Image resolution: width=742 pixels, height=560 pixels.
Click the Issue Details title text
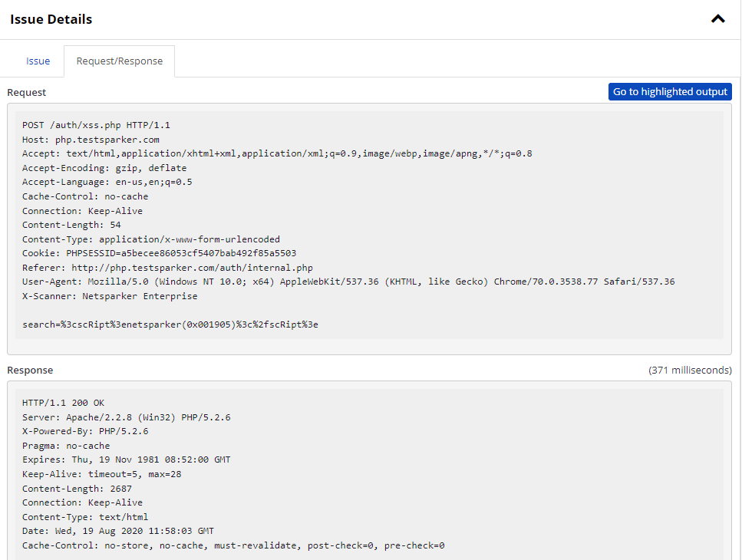[x=51, y=18]
